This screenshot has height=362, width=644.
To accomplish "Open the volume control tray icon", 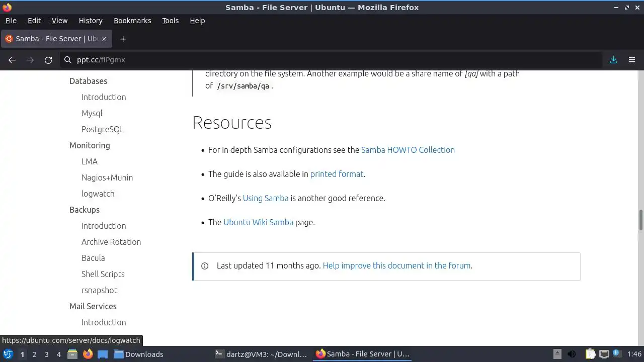I will click(x=572, y=354).
